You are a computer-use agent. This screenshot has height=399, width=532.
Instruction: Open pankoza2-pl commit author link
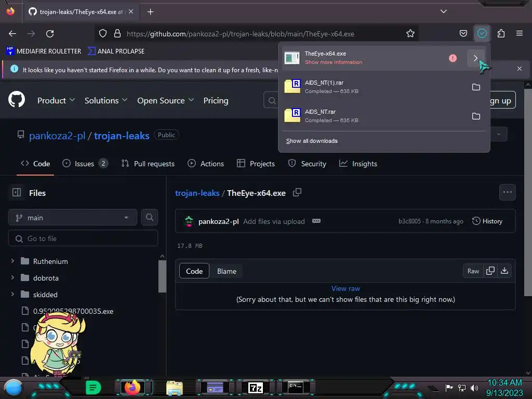point(219,221)
